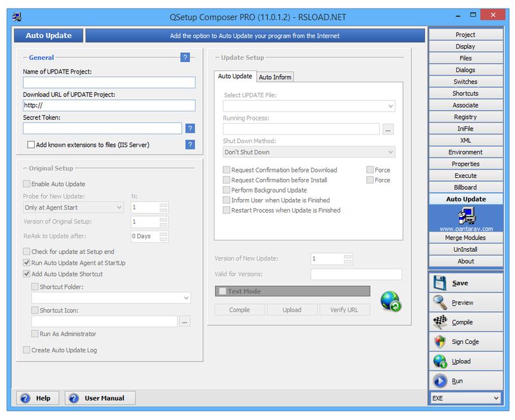
Task: Enable the Create Auto Update Log checkbox
Action: tap(26, 350)
